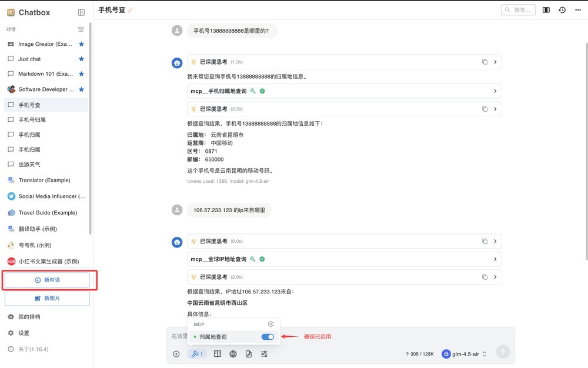Disable the 归属地查询 MCP toggle
Viewport: 588px width, 368px height.
click(x=268, y=337)
